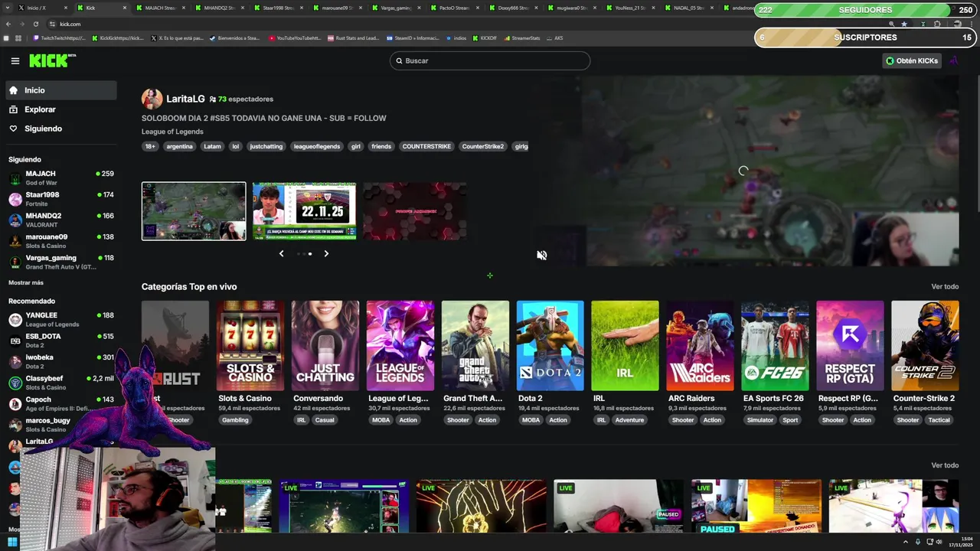Select the 18+ tag
This screenshot has width=980, height=551.
click(150, 146)
